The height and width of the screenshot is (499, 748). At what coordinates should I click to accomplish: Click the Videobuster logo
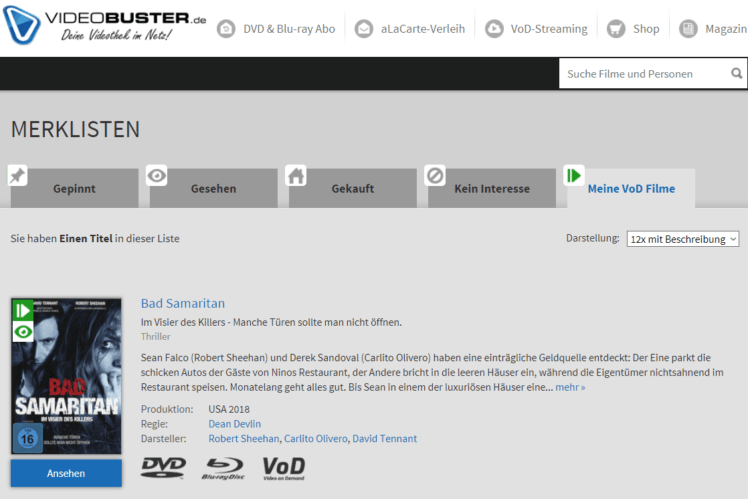tap(104, 25)
